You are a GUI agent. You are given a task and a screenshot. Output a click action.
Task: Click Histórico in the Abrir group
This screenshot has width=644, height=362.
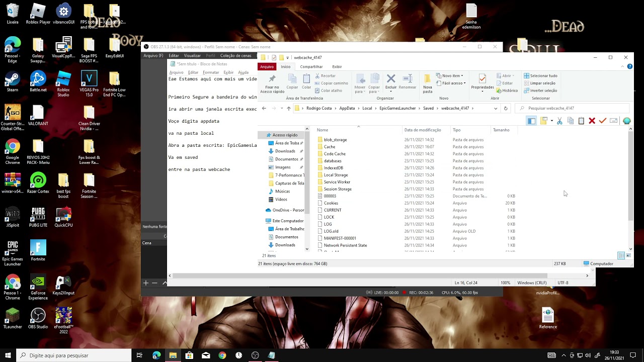[507, 90]
